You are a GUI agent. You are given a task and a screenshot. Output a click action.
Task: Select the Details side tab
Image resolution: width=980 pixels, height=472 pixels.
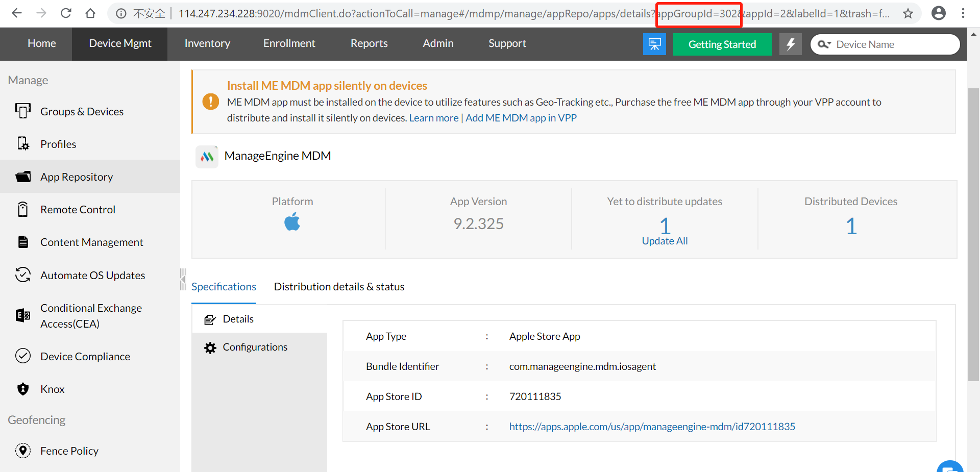[x=259, y=319]
